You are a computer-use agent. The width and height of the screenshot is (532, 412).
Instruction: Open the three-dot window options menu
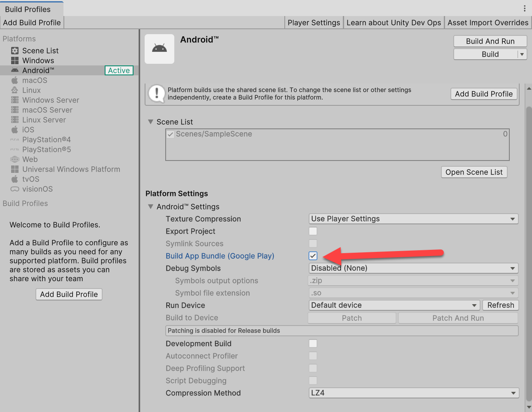tap(525, 8)
